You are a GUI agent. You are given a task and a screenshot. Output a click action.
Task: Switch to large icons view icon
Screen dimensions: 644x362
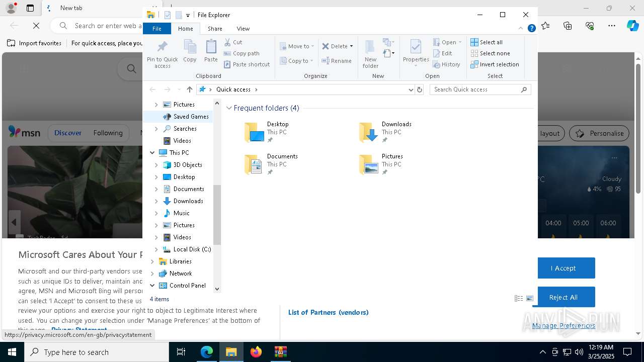(x=530, y=299)
